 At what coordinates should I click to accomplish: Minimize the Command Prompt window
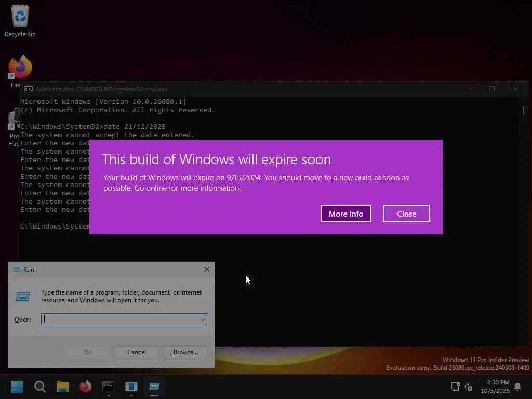469,89
